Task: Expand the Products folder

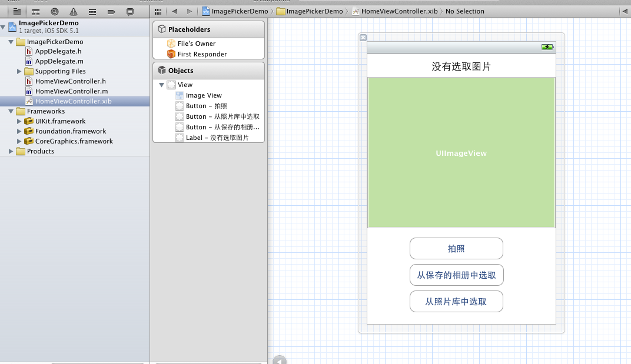Action: point(11,151)
